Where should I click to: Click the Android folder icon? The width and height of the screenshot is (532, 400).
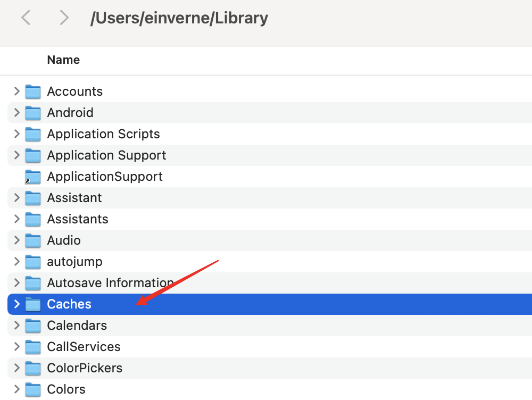coord(33,113)
